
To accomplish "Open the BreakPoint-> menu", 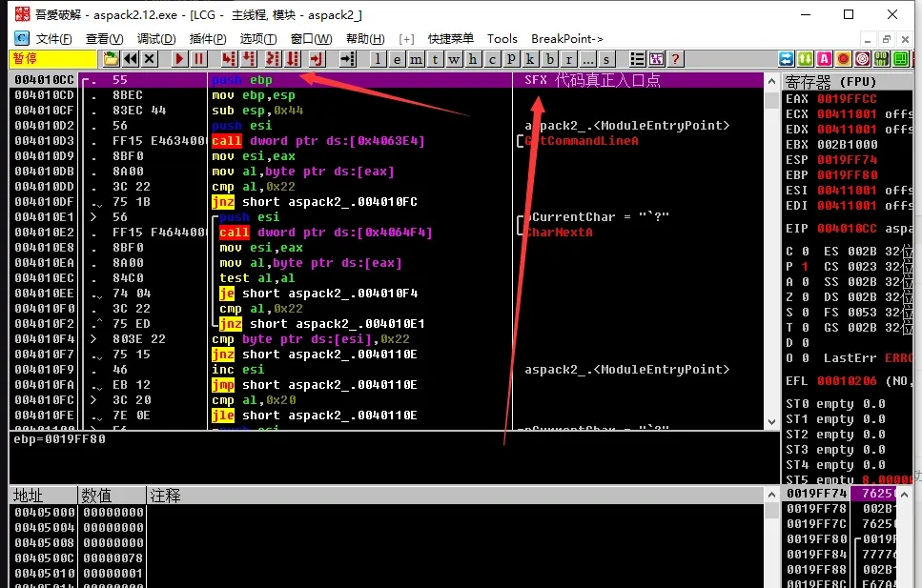I will [x=567, y=39].
